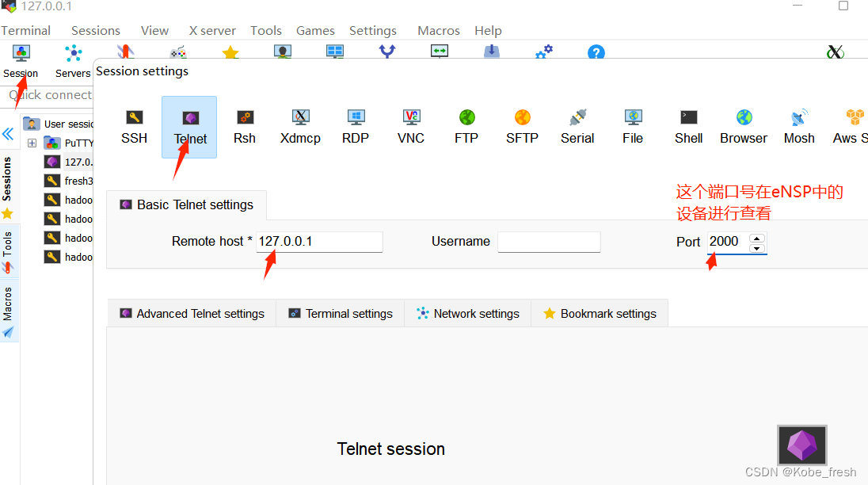Select the FTP session type
Screen dimensions: 868x485
(466, 128)
